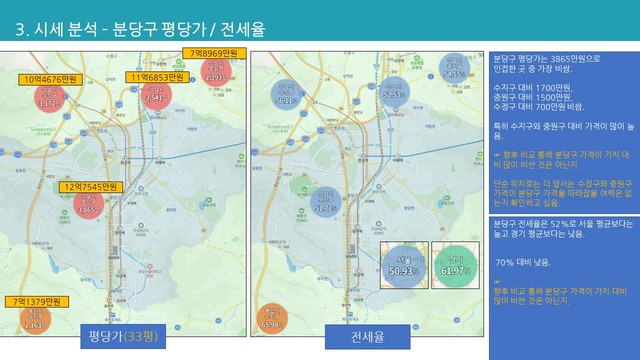This screenshot has width=640, height=360.
Task: Click the 평당가(33평) label button
Action: click(123, 336)
